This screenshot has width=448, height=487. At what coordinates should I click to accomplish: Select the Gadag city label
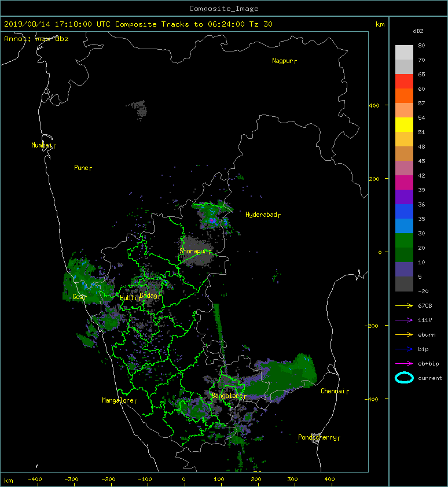tap(149, 296)
